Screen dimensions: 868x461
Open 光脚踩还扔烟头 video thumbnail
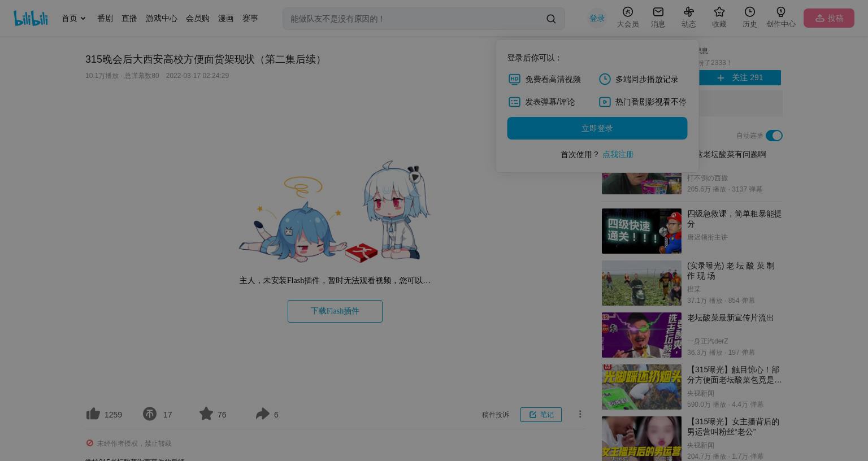pos(641,387)
